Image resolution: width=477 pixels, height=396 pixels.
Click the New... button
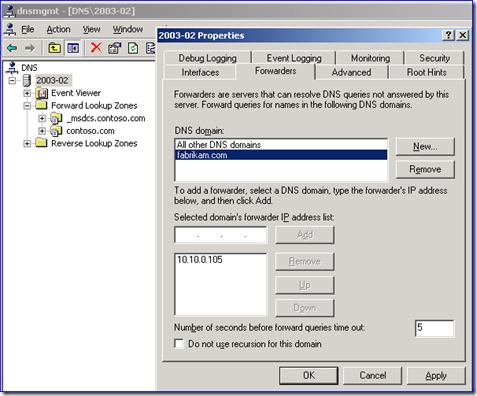425,147
